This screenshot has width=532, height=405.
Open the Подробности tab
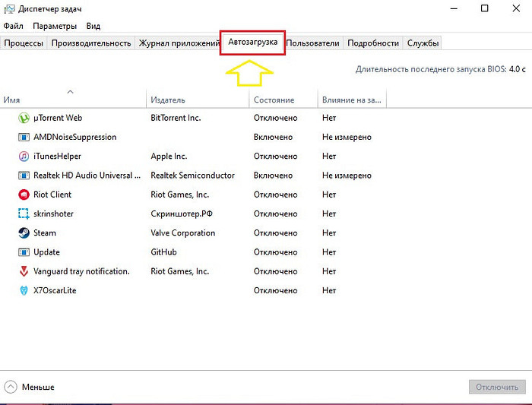tap(373, 43)
